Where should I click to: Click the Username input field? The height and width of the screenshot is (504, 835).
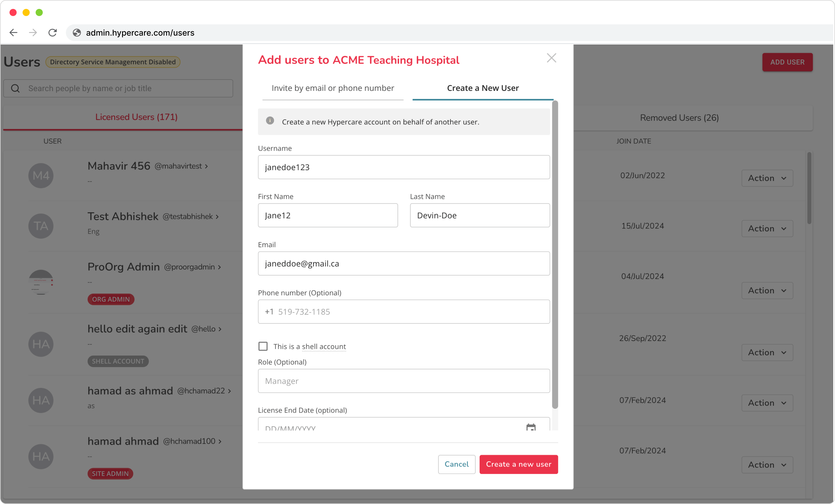pyautogui.click(x=404, y=167)
